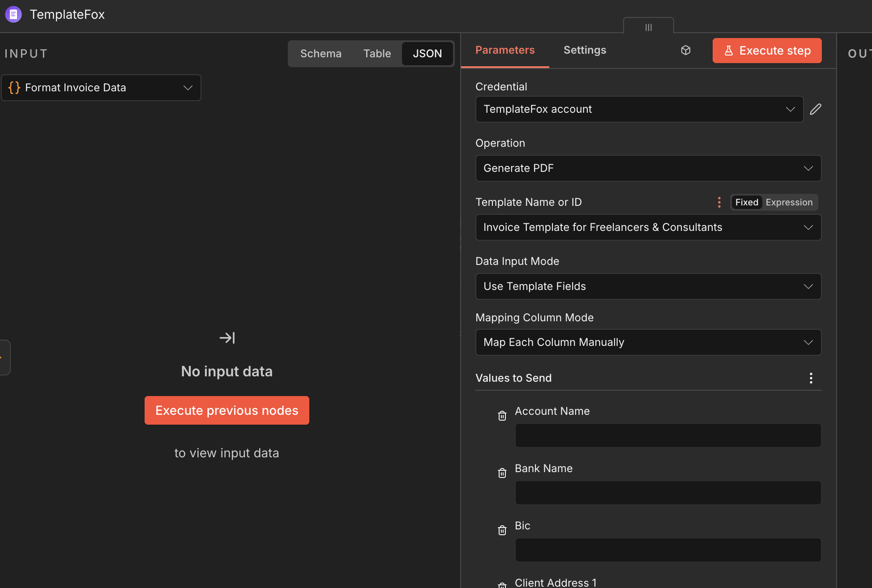
Task: Click the Values to Send label
Action: click(x=513, y=378)
